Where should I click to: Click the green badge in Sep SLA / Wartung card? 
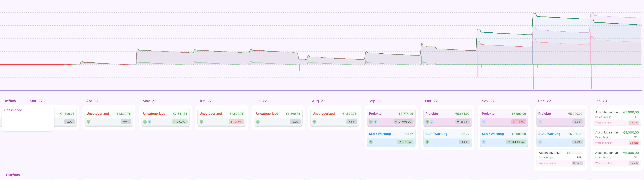coord(371,142)
